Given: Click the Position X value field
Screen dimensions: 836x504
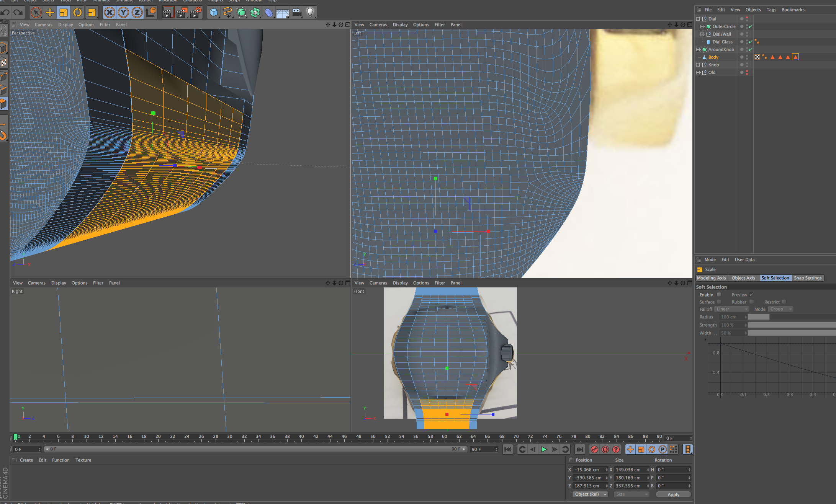Looking at the screenshot, I should click(589, 470).
